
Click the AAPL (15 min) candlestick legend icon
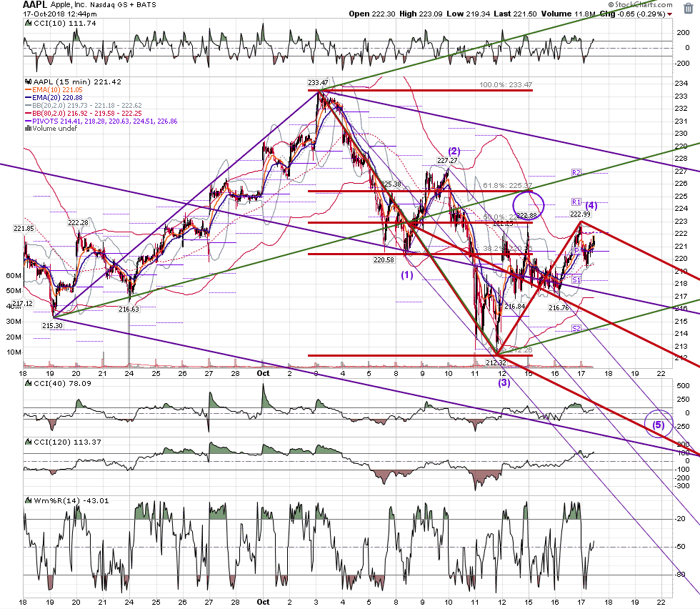(x=28, y=81)
